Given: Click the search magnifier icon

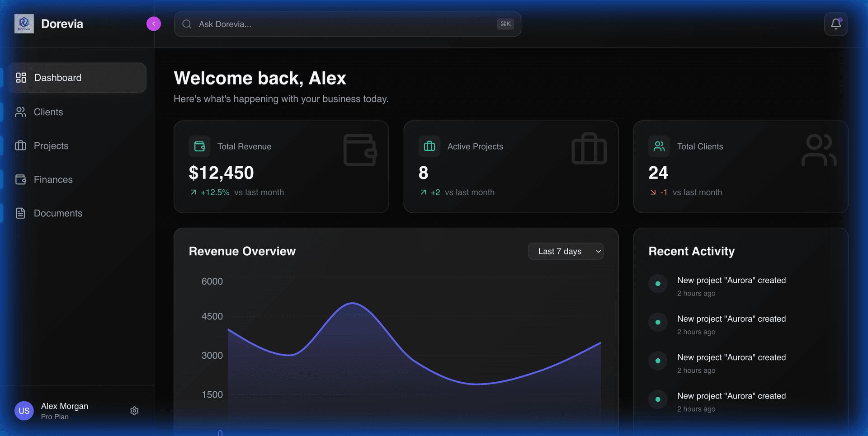Looking at the screenshot, I should 187,24.
